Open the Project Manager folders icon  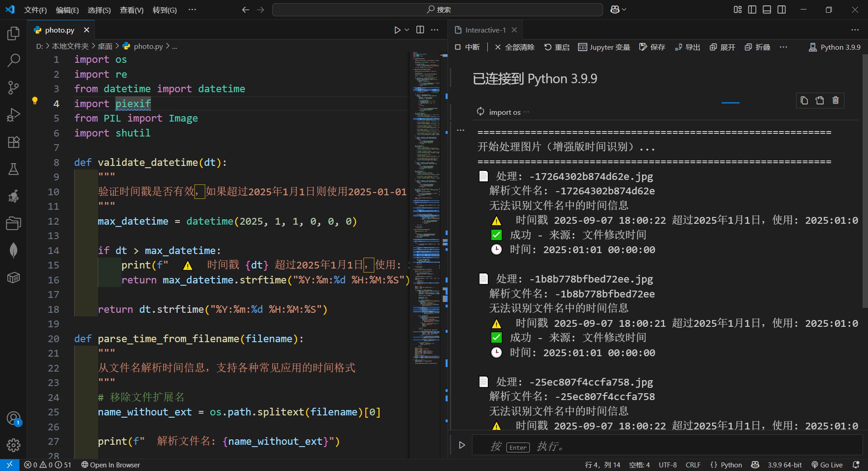[14, 223]
